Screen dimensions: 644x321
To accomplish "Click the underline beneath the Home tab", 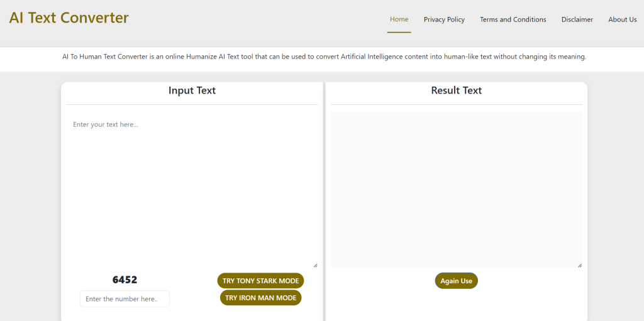I will 399,33.
